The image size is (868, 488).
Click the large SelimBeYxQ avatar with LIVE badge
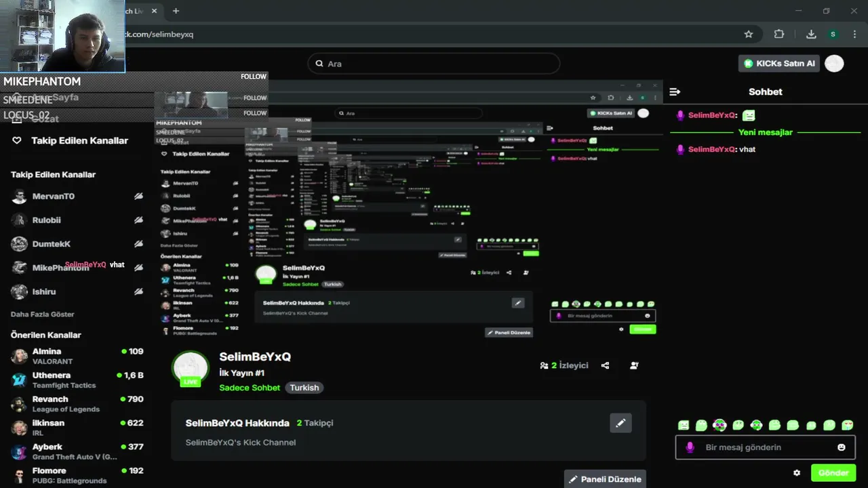point(190,369)
